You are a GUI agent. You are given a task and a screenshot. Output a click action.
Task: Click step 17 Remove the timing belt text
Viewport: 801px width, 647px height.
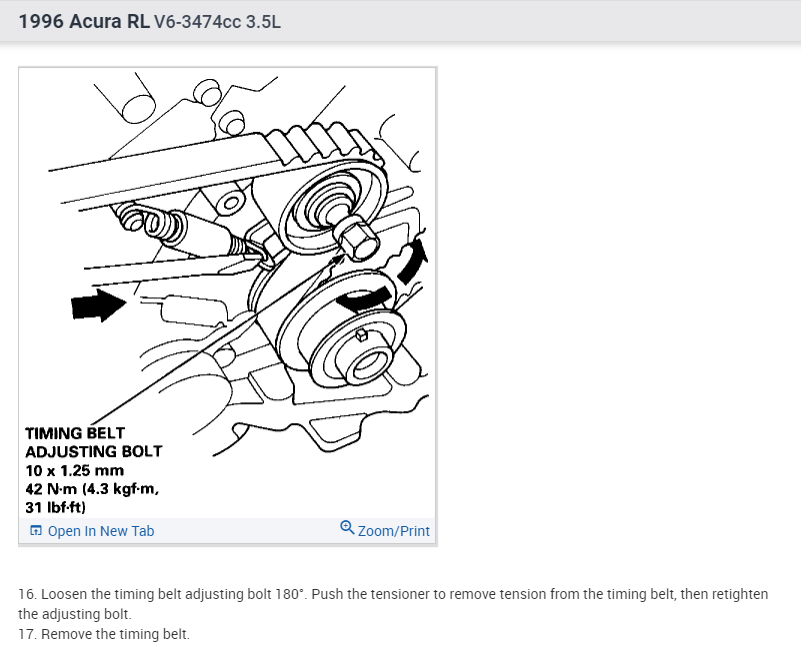(104, 634)
